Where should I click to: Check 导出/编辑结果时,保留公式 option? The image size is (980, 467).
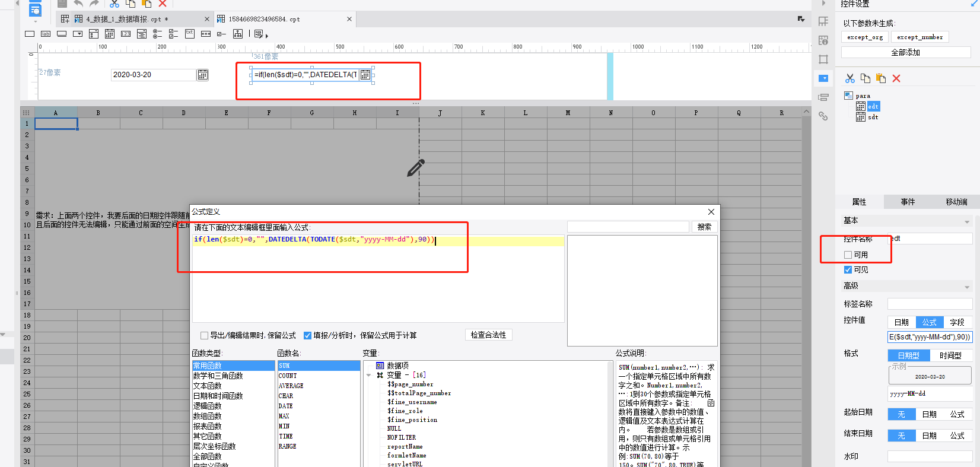[205, 335]
